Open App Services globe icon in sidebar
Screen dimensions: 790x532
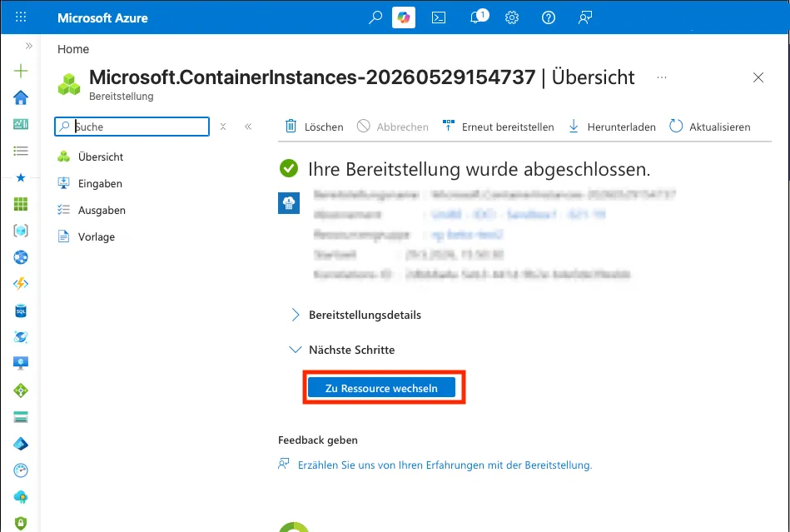tap(21, 257)
